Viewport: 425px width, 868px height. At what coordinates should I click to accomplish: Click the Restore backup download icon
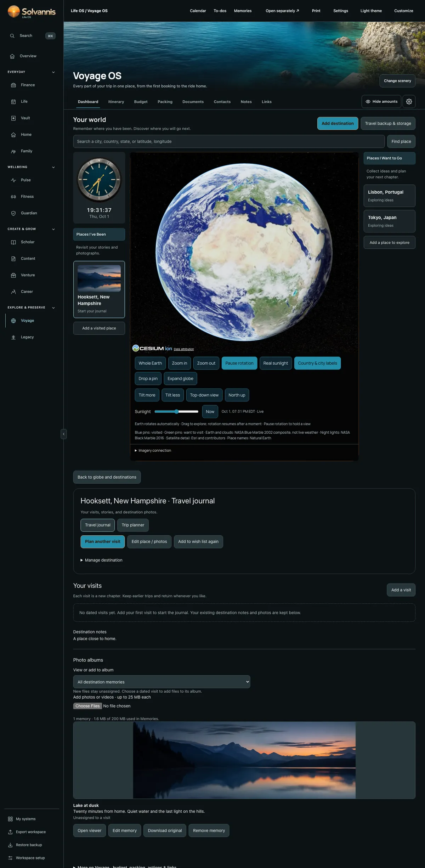pos(10,845)
